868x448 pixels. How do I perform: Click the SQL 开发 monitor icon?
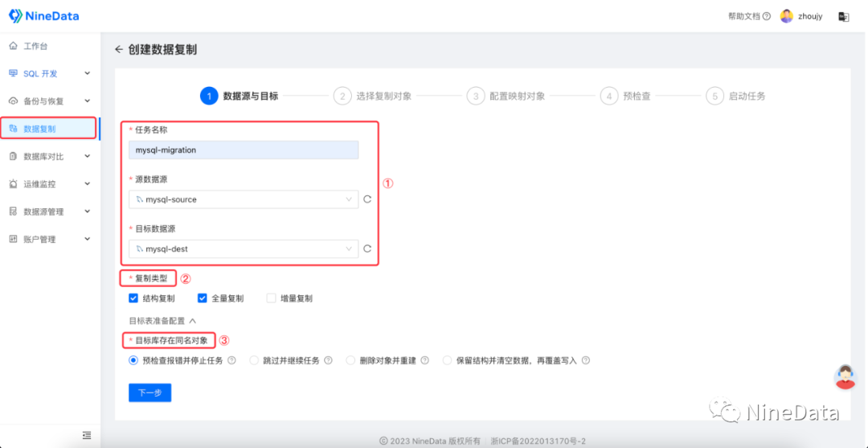click(x=14, y=73)
